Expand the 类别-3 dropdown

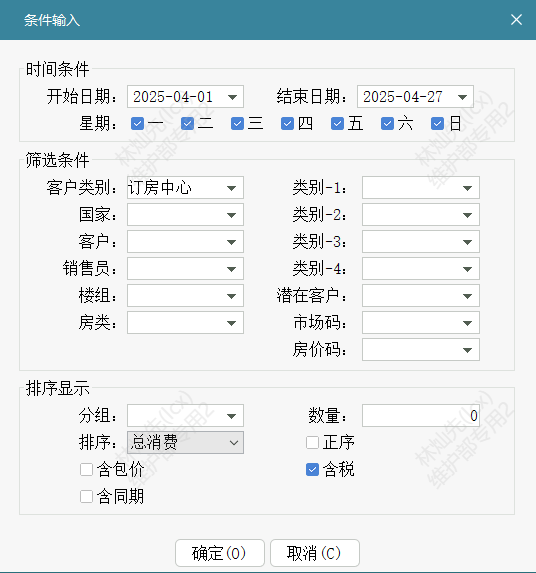click(x=467, y=242)
